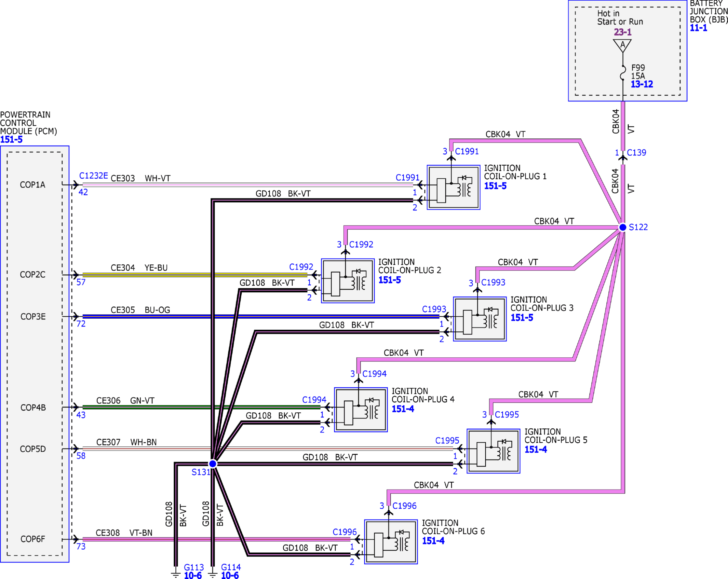Open fuse F99 page link 13-12
The width and height of the screenshot is (728, 579).
tap(642, 84)
